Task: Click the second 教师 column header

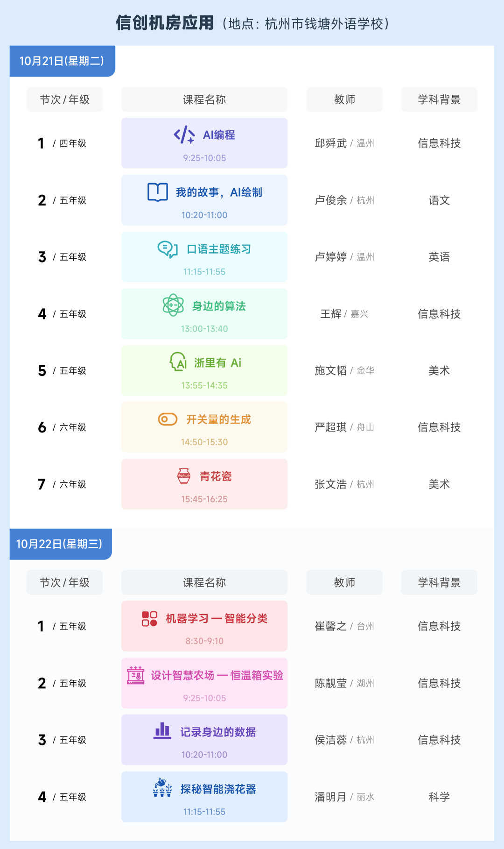Action: point(344,582)
